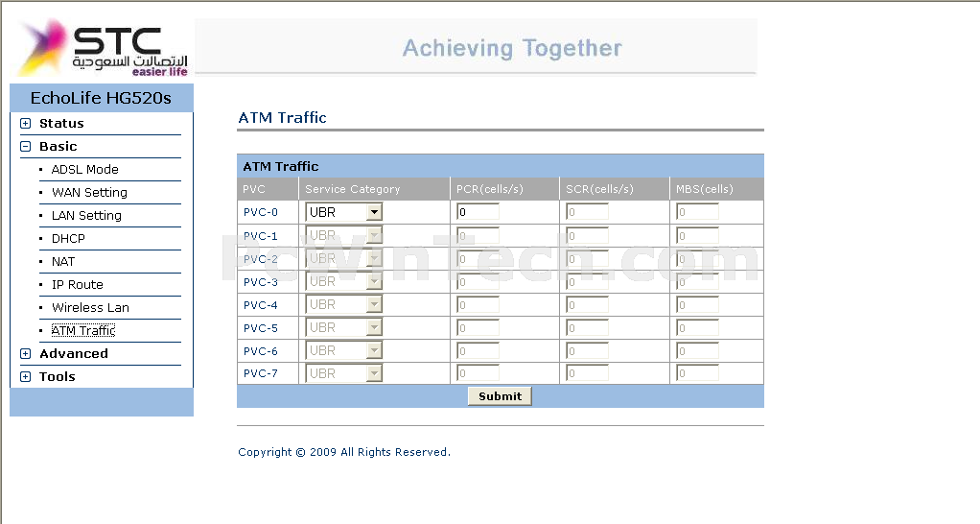The width and height of the screenshot is (980, 524).
Task: Click the PVC-5 MBS input field
Action: [x=697, y=328]
